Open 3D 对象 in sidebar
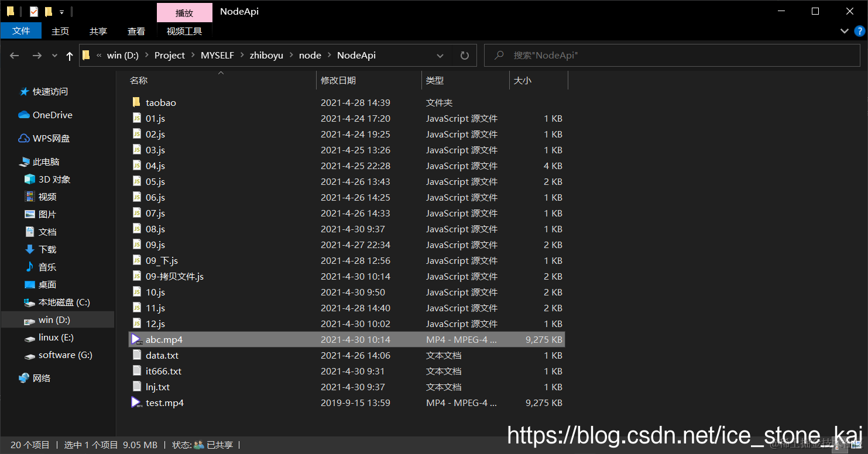The image size is (868, 454). (47, 179)
